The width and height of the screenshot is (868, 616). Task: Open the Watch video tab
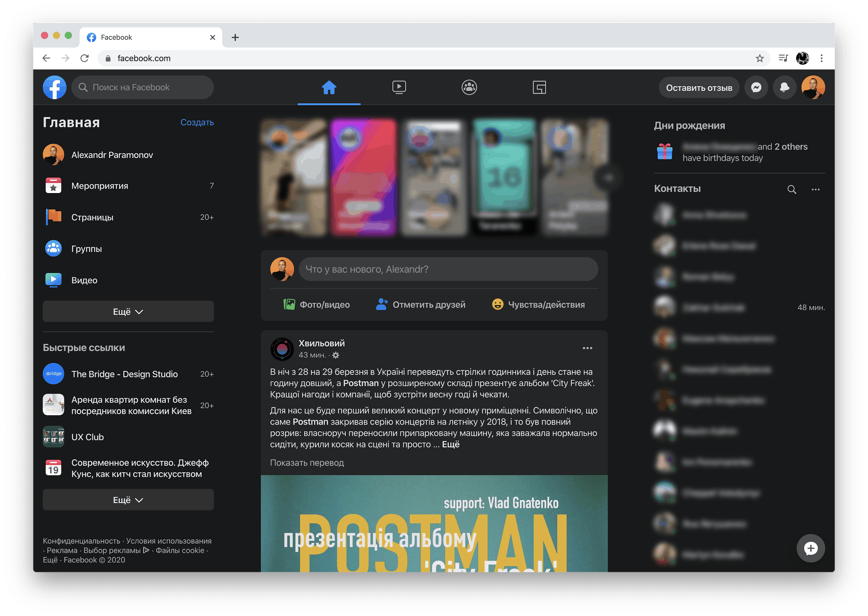pyautogui.click(x=399, y=87)
